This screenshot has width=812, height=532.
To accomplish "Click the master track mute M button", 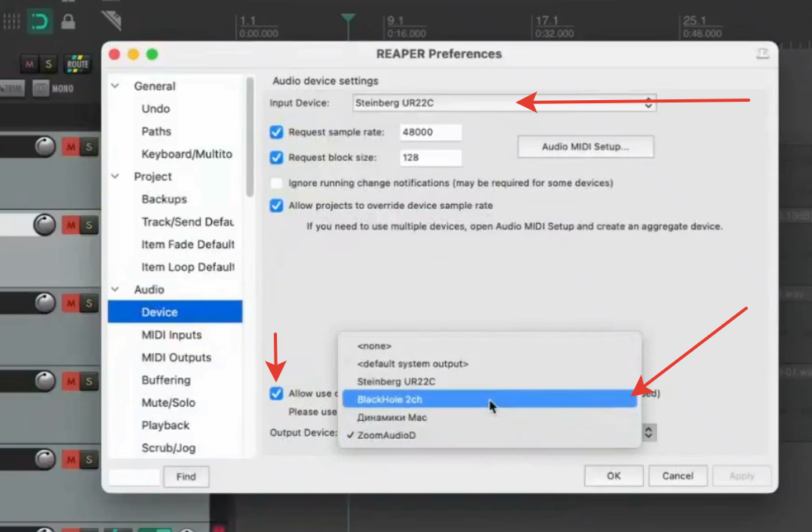I will 30,63.
